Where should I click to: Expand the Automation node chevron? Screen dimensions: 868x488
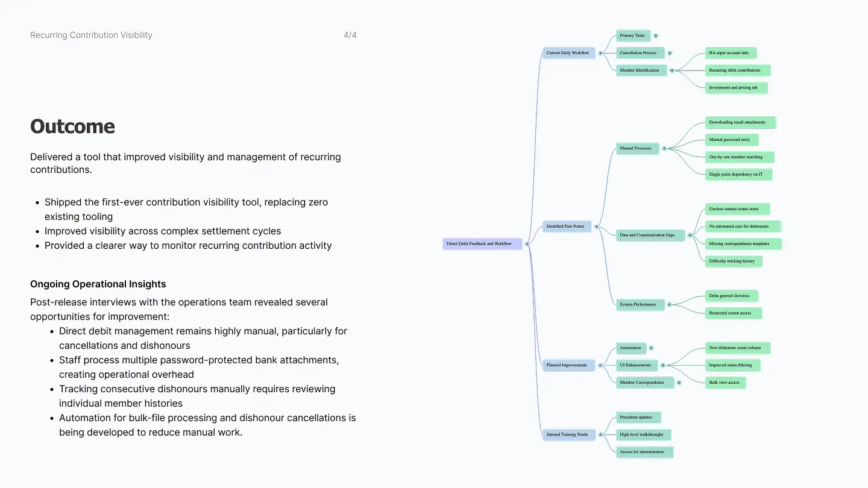(651, 348)
